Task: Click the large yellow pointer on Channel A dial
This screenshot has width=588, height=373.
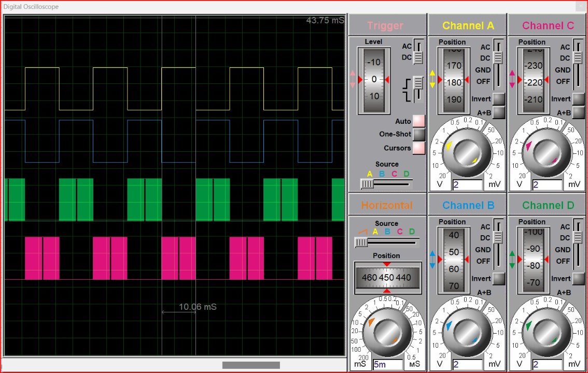Action: (449, 145)
